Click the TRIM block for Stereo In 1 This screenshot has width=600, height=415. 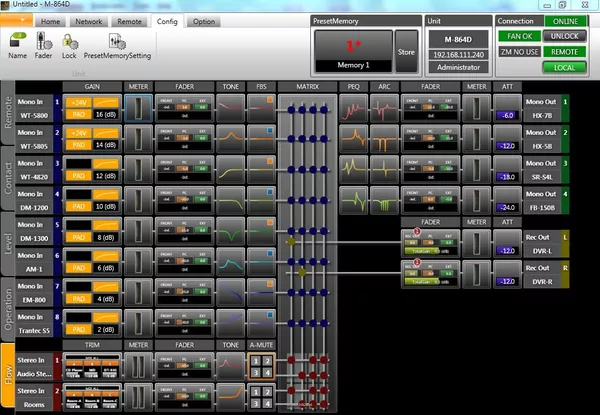92,366
